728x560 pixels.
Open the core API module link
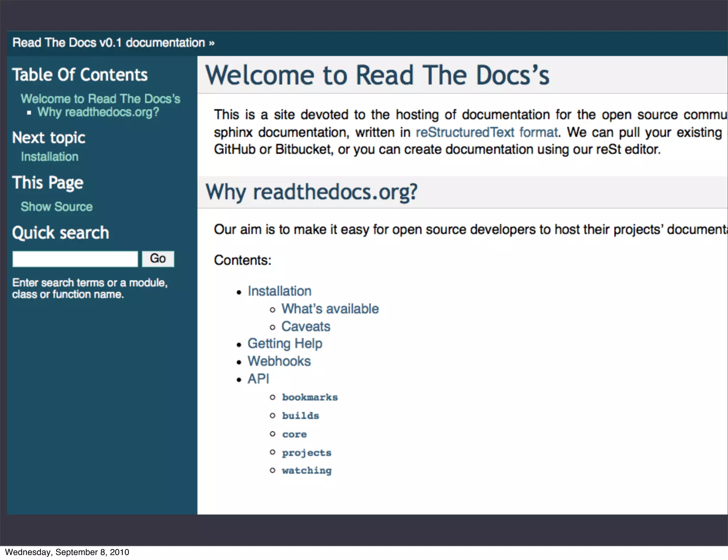click(294, 434)
